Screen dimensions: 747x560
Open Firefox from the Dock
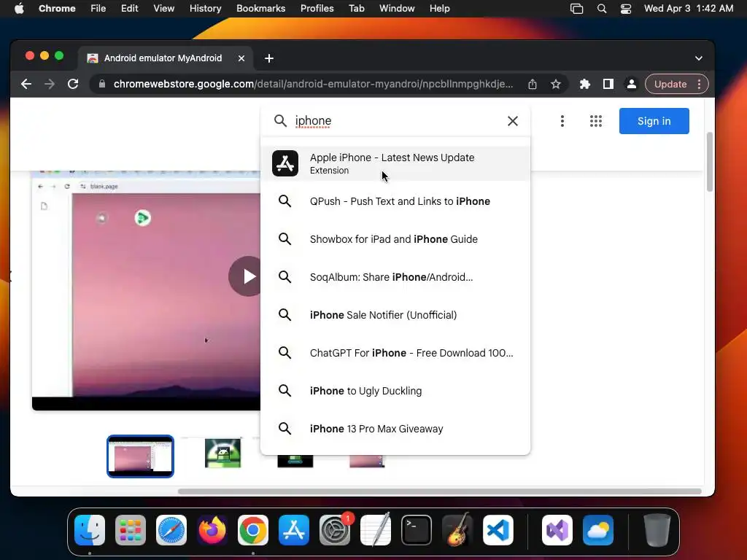pyautogui.click(x=212, y=530)
